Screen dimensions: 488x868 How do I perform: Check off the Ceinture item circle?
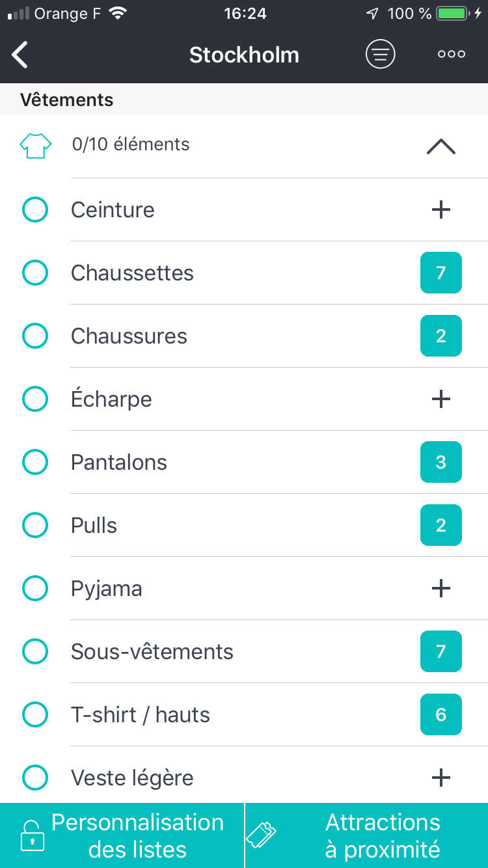click(x=35, y=210)
